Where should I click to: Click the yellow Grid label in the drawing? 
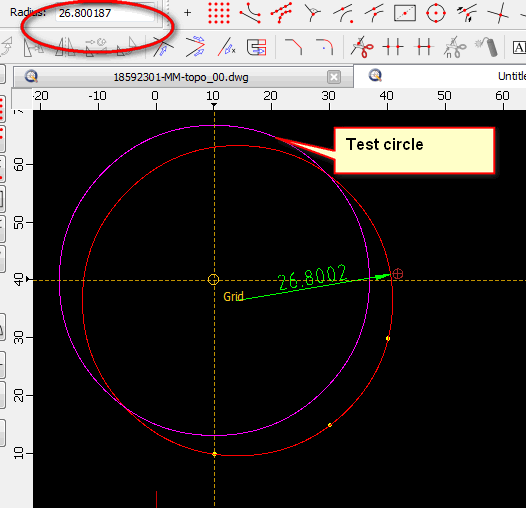coord(233,297)
